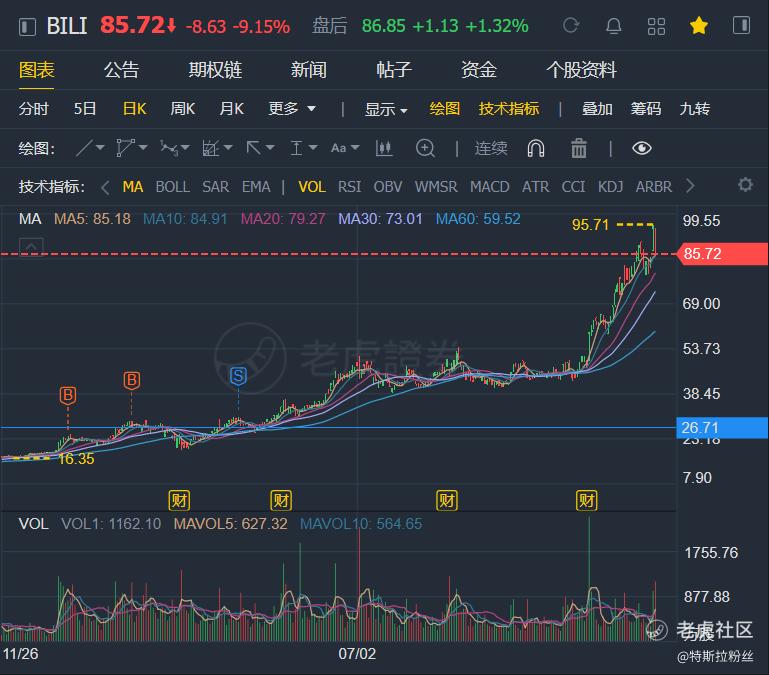
Task: Open the 期权链 tab
Action: coord(215,70)
